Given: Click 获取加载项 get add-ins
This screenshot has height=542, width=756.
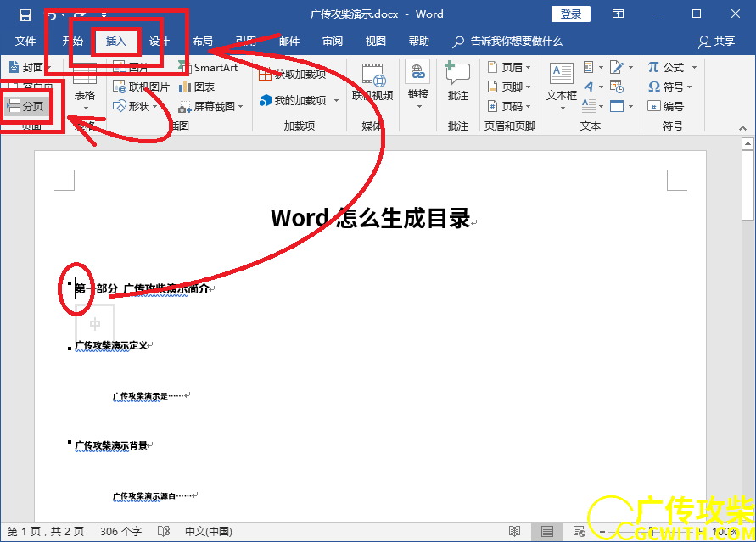Looking at the screenshot, I should pos(293,74).
